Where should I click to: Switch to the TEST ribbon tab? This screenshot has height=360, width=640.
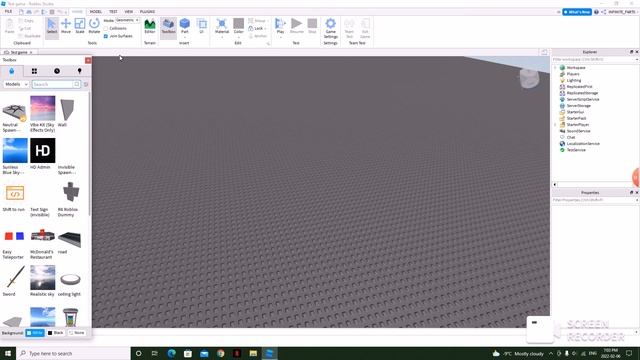coord(113,11)
